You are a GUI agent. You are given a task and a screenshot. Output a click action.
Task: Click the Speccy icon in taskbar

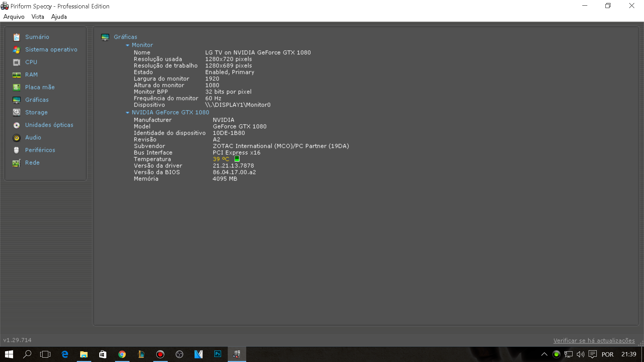[x=237, y=354]
